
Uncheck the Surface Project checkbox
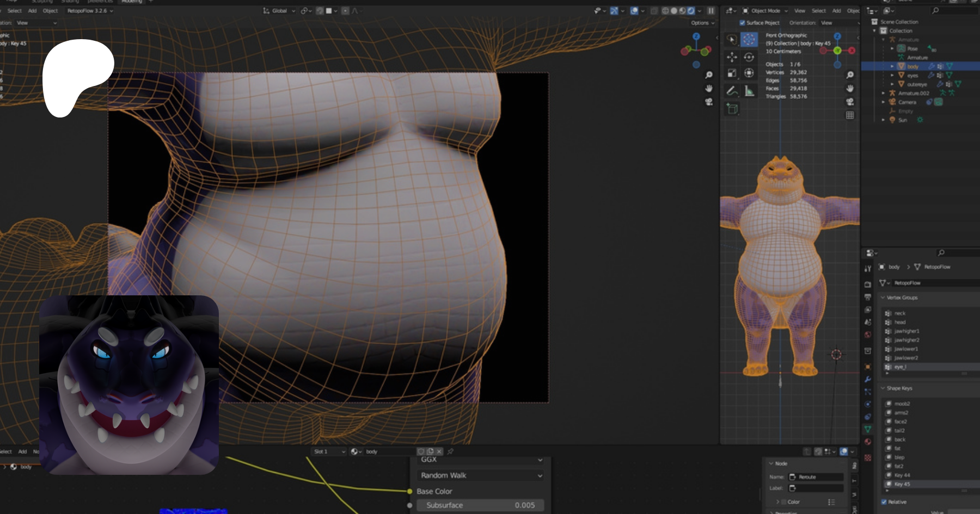pyautogui.click(x=742, y=23)
